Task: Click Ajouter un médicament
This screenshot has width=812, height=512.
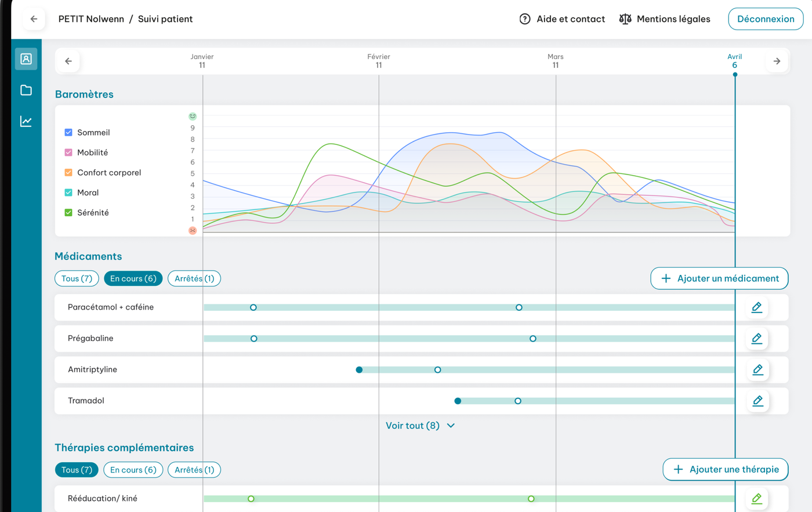Action: click(x=719, y=278)
